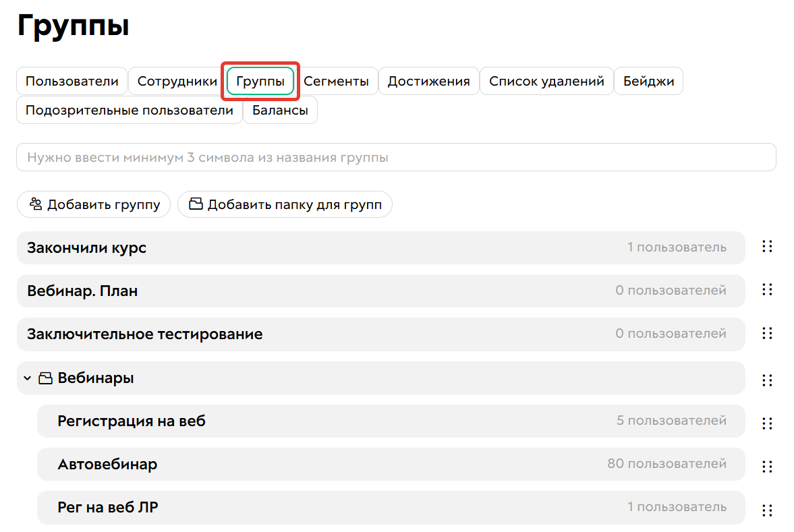The image size is (794, 532).
Task: Click the Добавить группу button
Action: (x=94, y=204)
